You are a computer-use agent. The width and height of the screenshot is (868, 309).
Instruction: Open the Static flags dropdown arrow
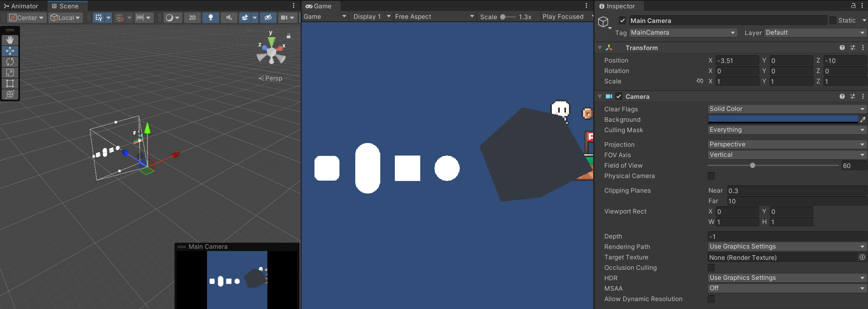[x=864, y=20]
